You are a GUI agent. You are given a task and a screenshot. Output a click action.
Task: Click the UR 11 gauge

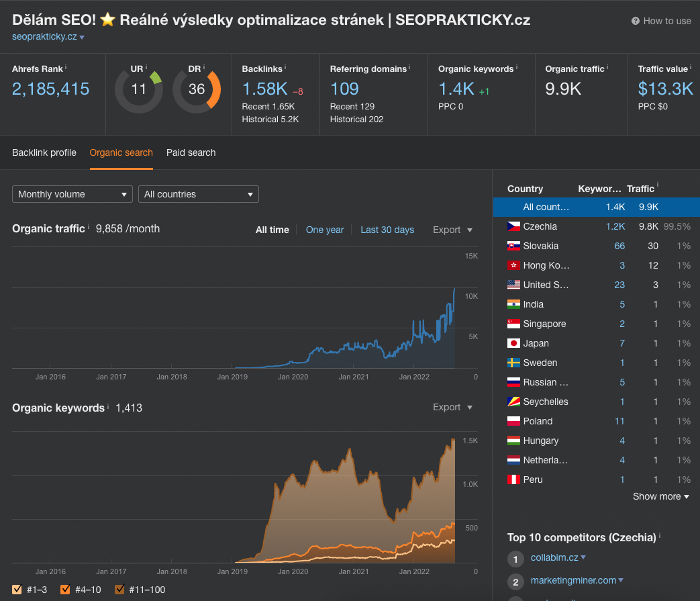139,89
